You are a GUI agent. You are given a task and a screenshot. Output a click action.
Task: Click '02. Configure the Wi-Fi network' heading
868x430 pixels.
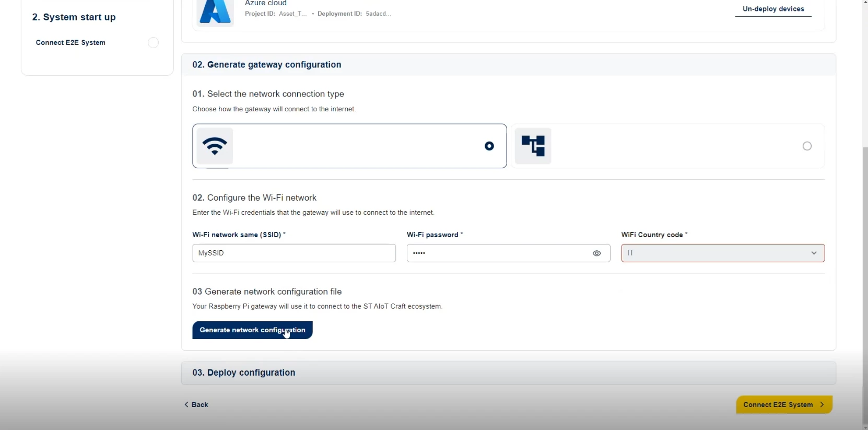[x=254, y=198]
